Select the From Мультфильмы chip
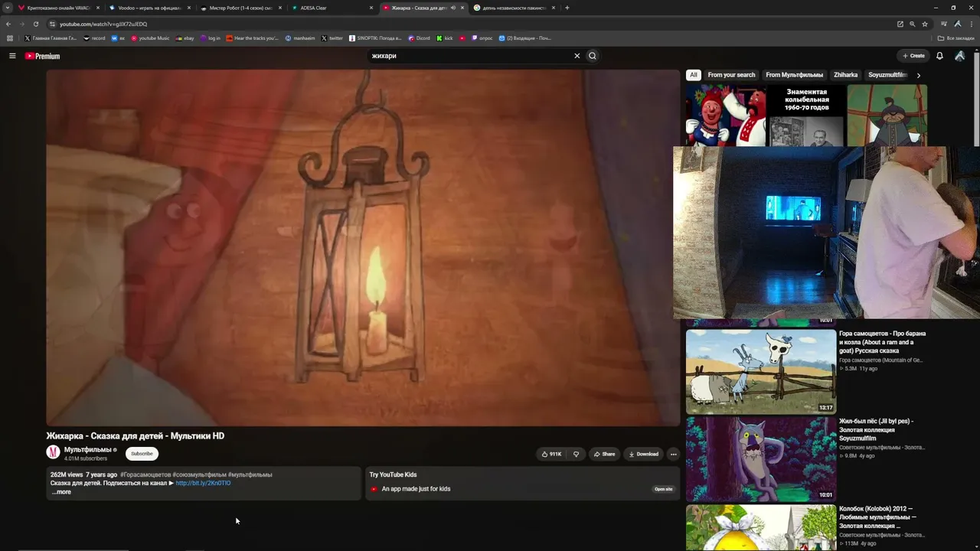The width and height of the screenshot is (980, 551). pos(794,75)
